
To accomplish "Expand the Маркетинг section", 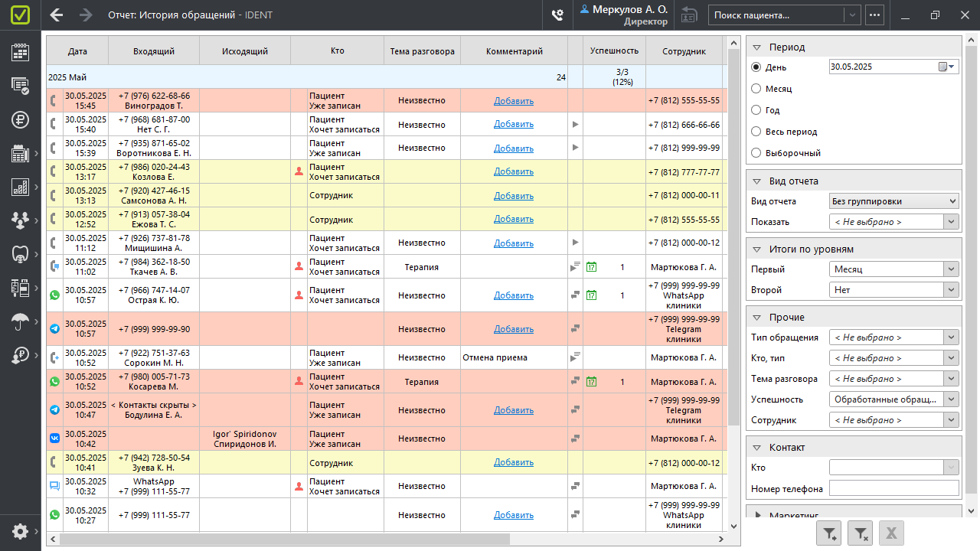I will click(x=757, y=516).
